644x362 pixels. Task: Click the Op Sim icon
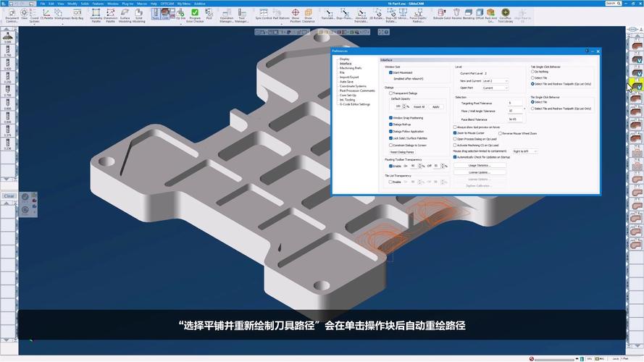click(x=180, y=14)
